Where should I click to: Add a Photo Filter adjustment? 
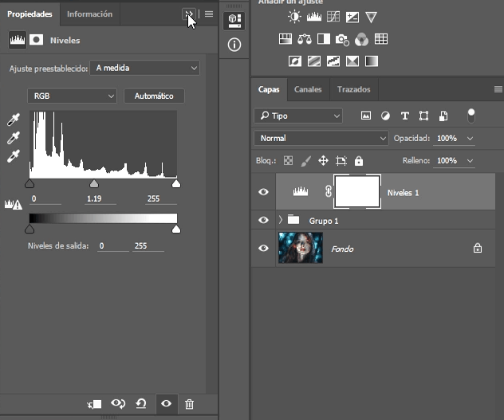click(342, 40)
